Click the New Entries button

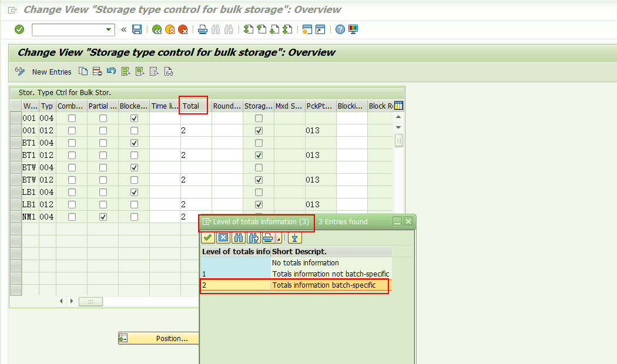point(51,72)
